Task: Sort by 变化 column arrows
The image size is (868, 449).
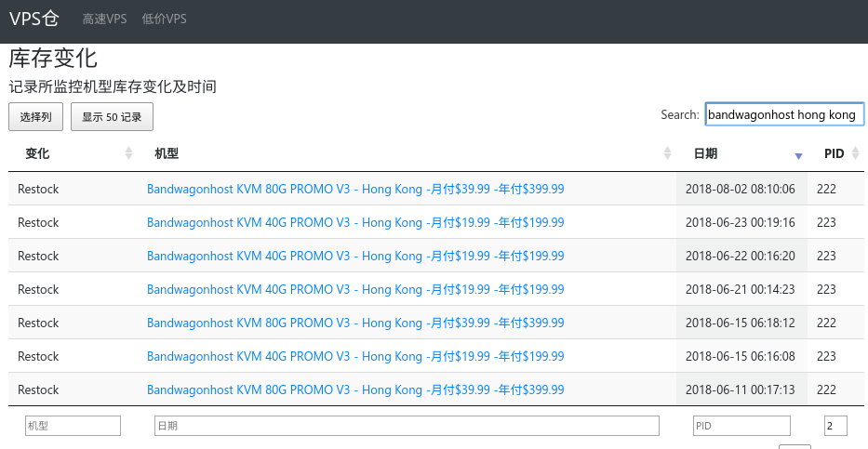Action: [129, 153]
